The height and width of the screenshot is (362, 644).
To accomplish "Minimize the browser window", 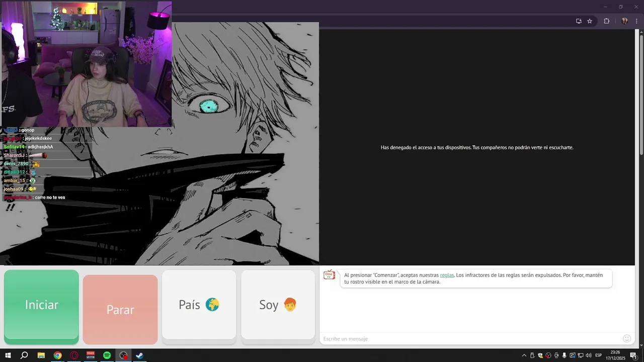I will pos(605,7).
